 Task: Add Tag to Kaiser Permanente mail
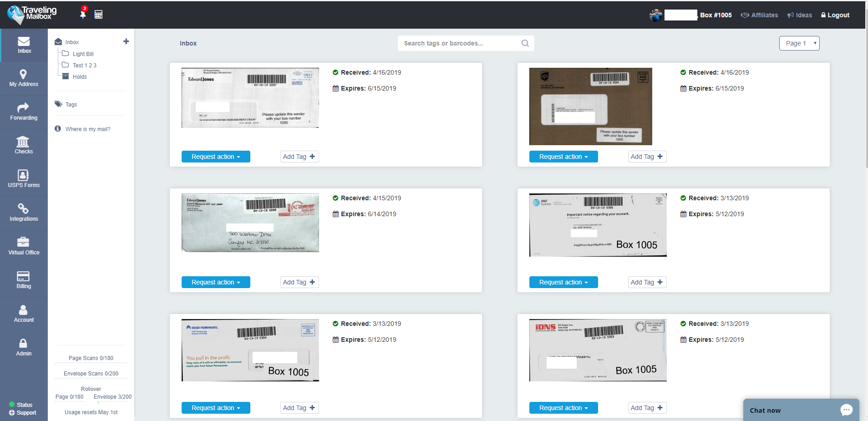[299, 408]
